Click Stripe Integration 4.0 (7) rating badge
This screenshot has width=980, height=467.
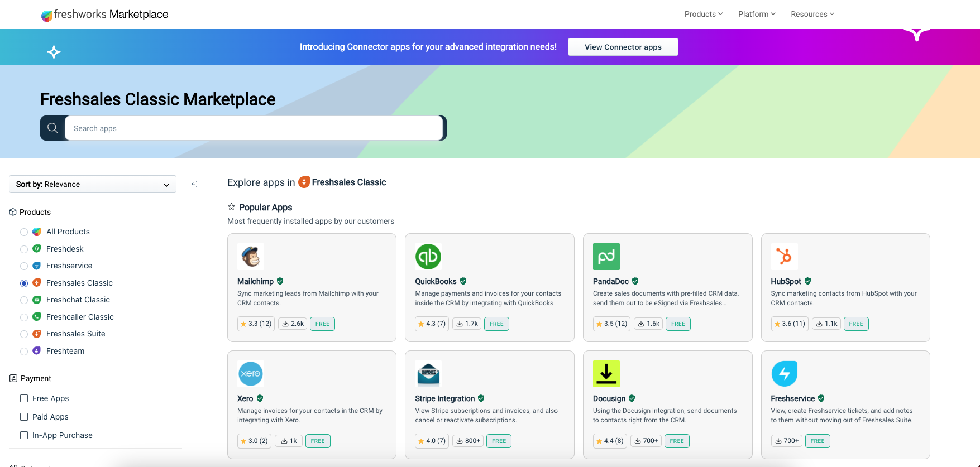(432, 441)
